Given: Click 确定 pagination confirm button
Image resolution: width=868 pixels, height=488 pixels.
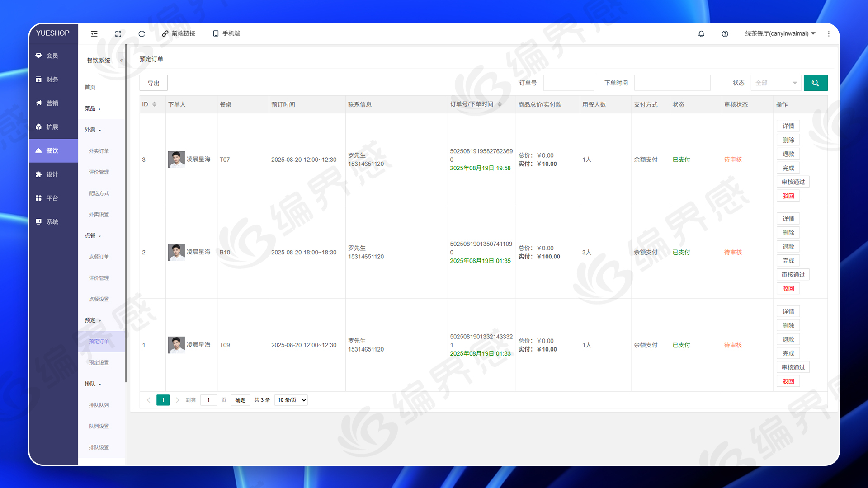Looking at the screenshot, I should tap(240, 400).
